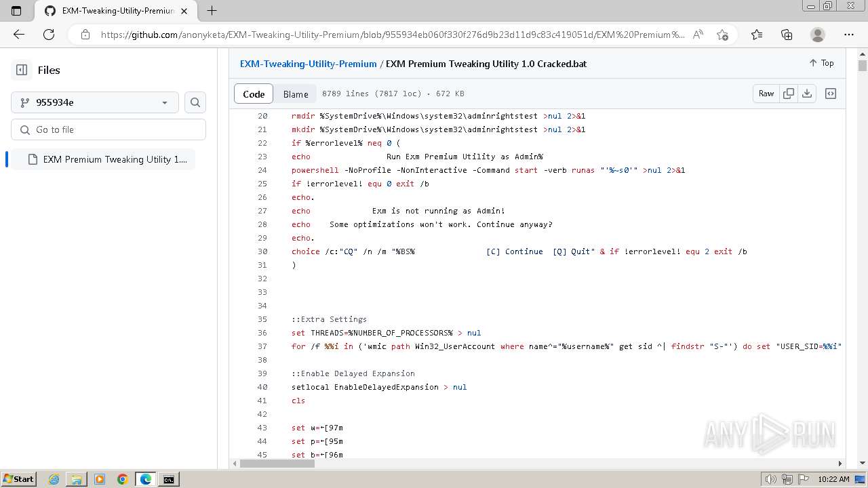Click horizontal scrollbar right arrow

coord(840,464)
